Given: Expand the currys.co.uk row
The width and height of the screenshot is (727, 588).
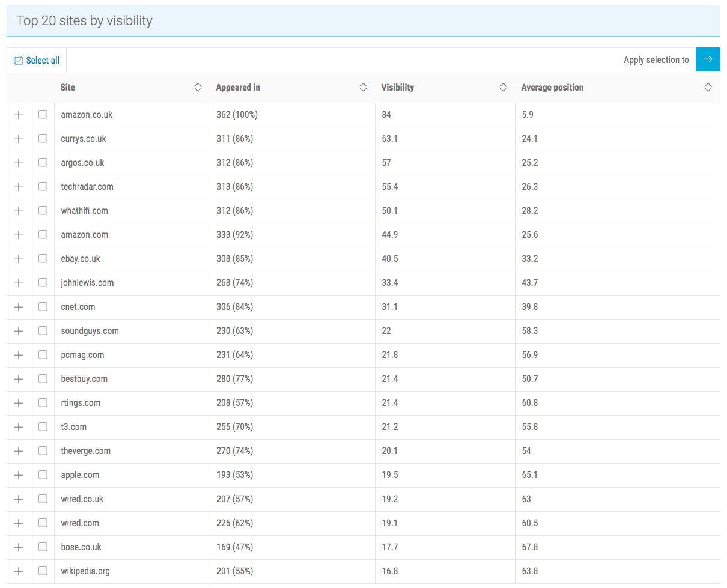Looking at the screenshot, I should [19, 139].
